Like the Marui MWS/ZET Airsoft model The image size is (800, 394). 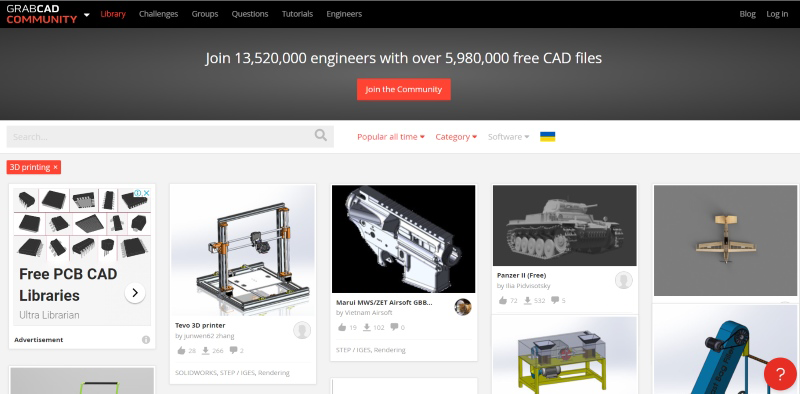pyautogui.click(x=342, y=327)
